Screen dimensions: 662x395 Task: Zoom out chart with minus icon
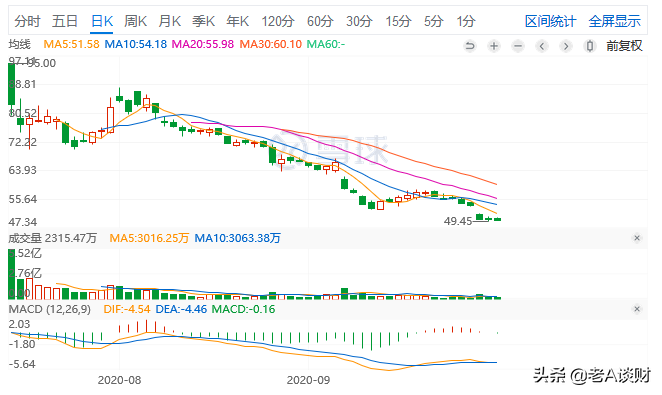tap(518, 46)
